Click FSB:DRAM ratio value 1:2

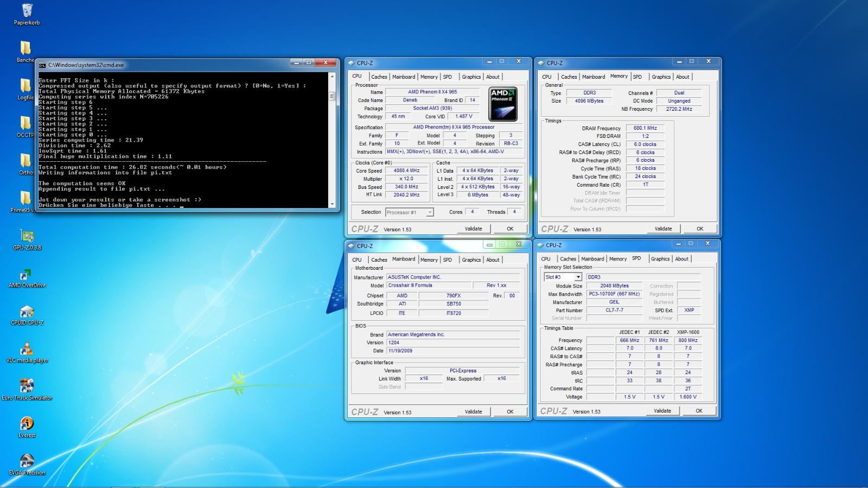(646, 136)
